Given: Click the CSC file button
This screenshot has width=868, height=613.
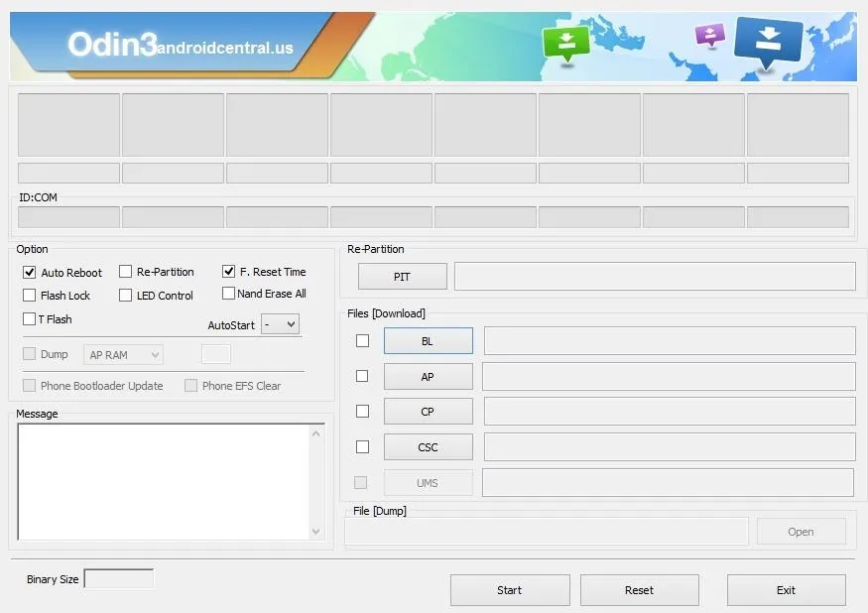Looking at the screenshot, I should click(429, 447).
